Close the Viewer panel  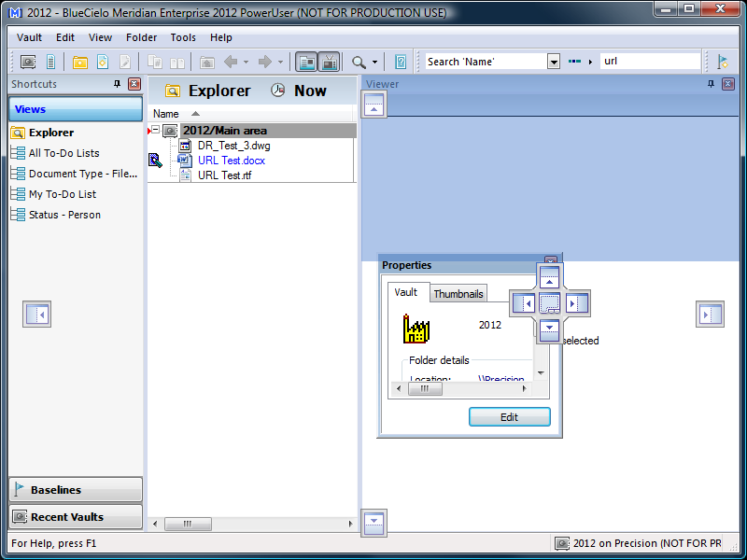point(728,84)
